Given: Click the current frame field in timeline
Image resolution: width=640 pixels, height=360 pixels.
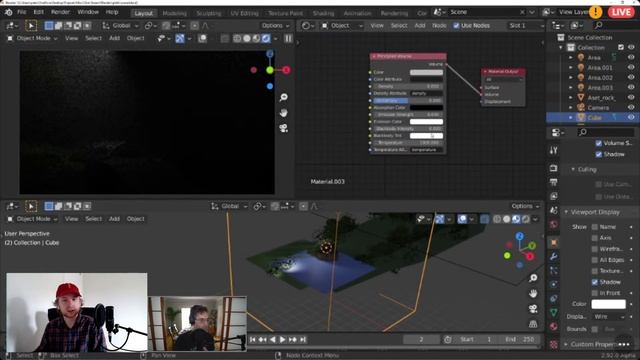Looking at the screenshot, I should (421, 340).
